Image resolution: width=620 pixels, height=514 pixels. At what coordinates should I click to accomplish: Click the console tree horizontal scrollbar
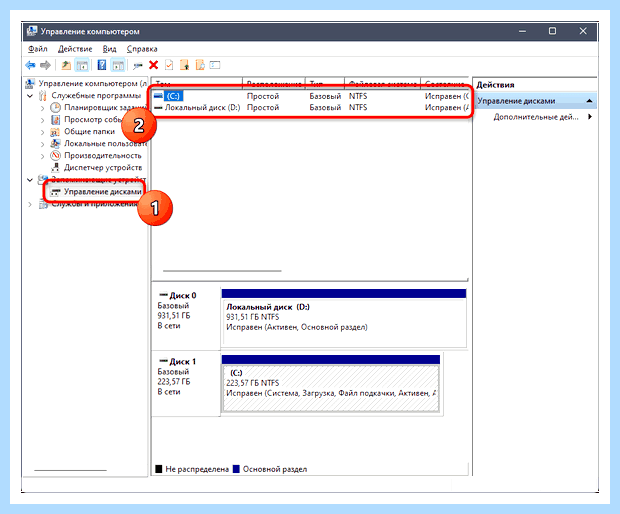click(x=70, y=470)
